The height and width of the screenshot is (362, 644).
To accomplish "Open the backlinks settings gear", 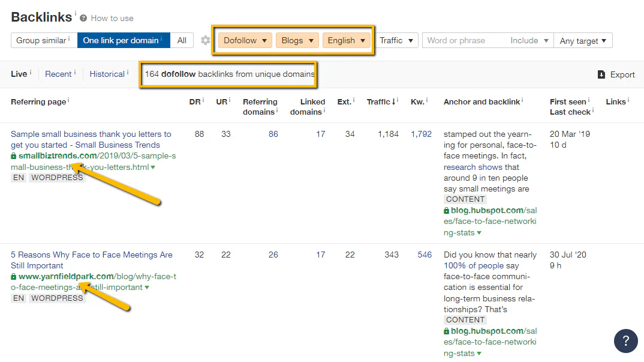I will click(205, 40).
